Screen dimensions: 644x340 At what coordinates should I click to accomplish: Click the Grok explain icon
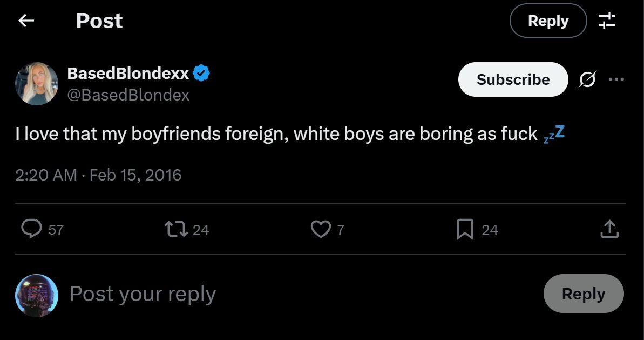tap(586, 80)
